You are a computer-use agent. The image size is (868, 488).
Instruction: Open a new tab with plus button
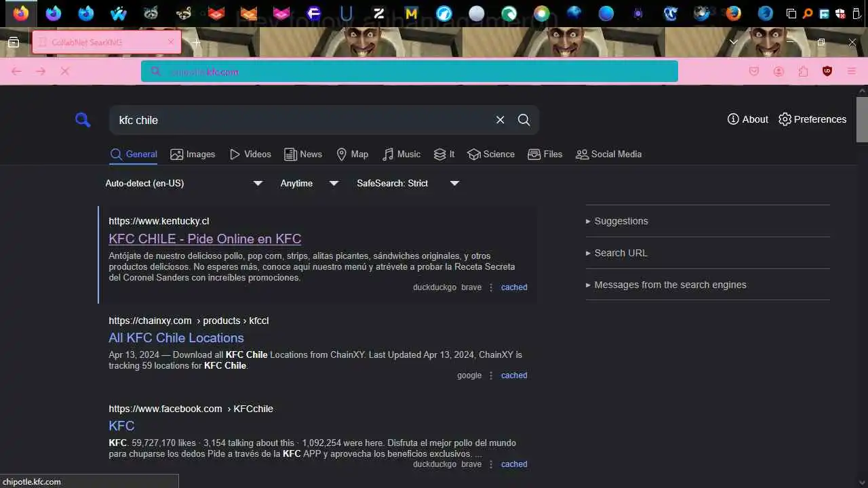pyautogui.click(x=197, y=42)
